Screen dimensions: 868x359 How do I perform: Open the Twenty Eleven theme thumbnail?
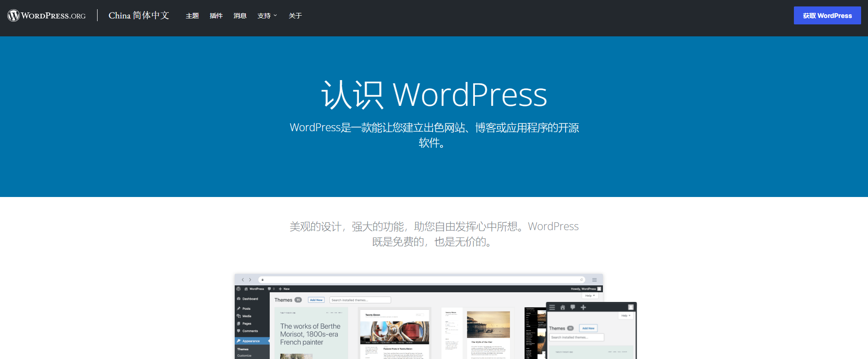click(x=394, y=333)
